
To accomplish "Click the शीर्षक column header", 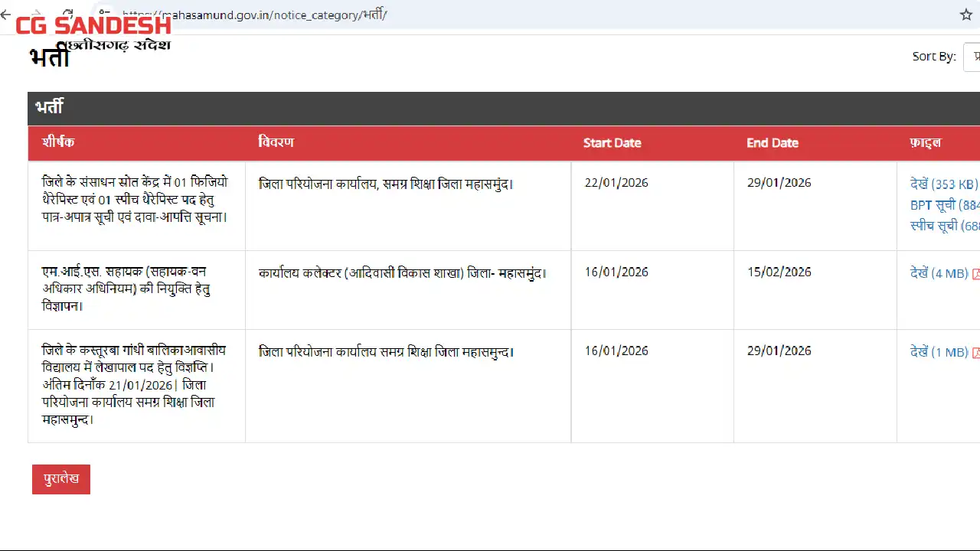I will point(58,142).
